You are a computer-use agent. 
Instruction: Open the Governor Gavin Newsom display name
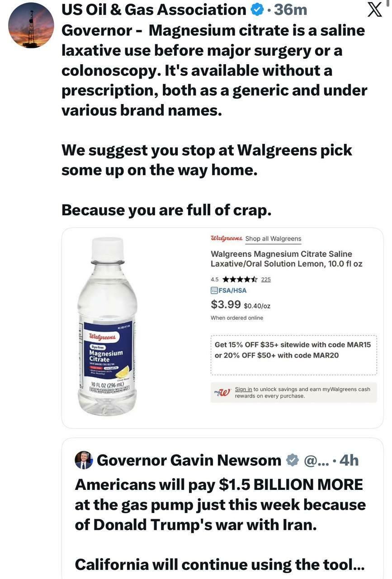[x=189, y=460]
